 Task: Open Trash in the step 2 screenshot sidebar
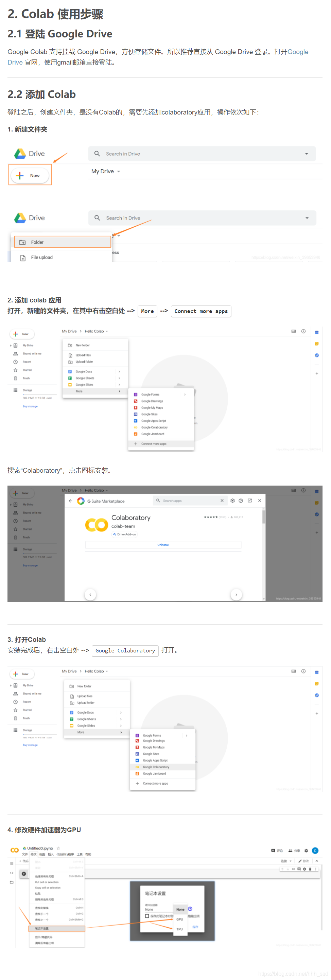point(26,378)
